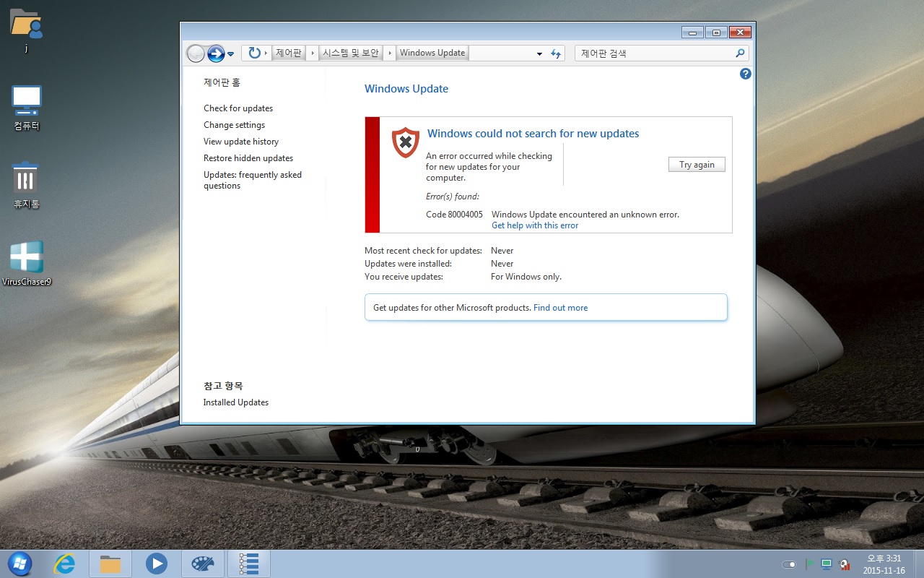Click the red shield error icon
The width and height of the screenshot is (924, 578).
406,142
